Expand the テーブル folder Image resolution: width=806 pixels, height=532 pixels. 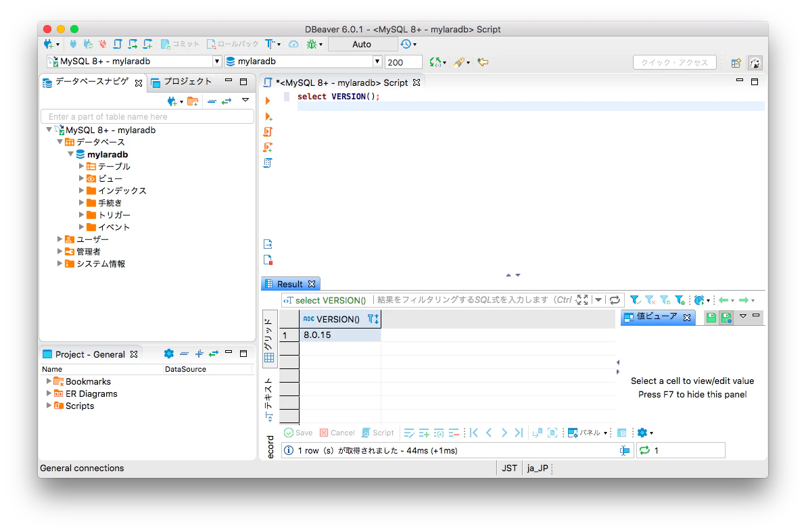click(x=81, y=166)
